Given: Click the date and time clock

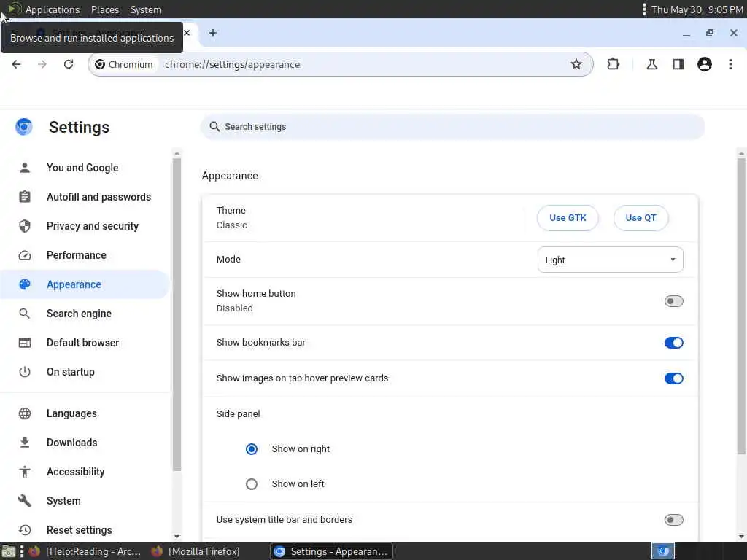Looking at the screenshot, I should [697, 9].
